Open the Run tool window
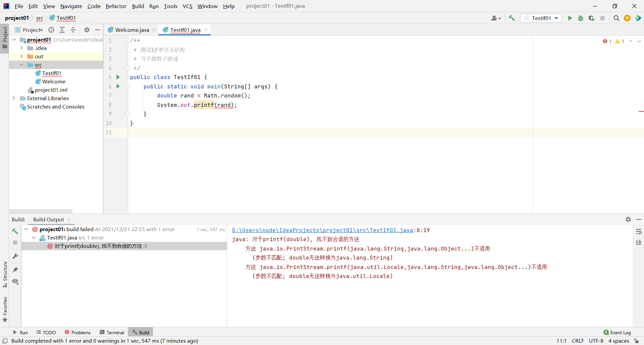 20,332
